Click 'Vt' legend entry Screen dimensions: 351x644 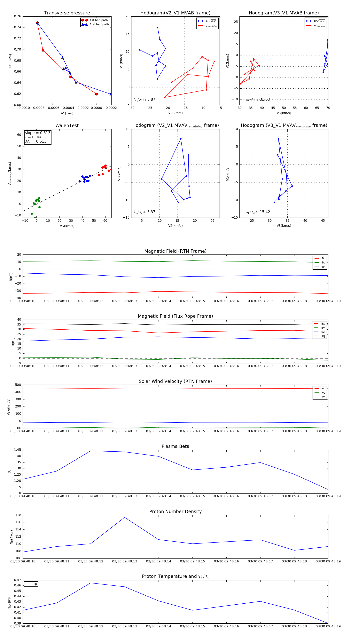tap(320, 393)
